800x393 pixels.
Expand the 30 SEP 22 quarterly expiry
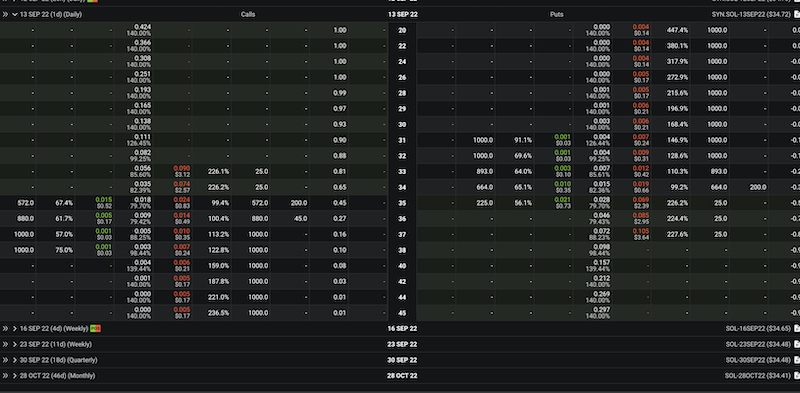click(15, 360)
